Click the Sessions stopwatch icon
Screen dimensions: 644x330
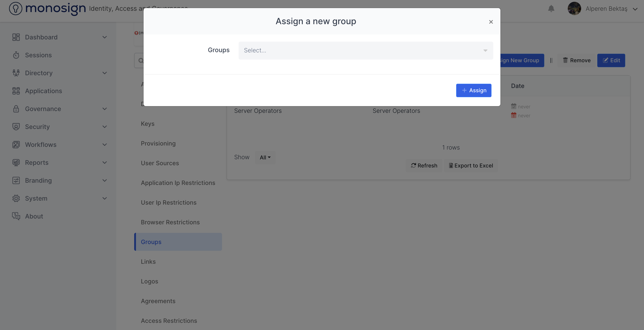pyautogui.click(x=16, y=55)
